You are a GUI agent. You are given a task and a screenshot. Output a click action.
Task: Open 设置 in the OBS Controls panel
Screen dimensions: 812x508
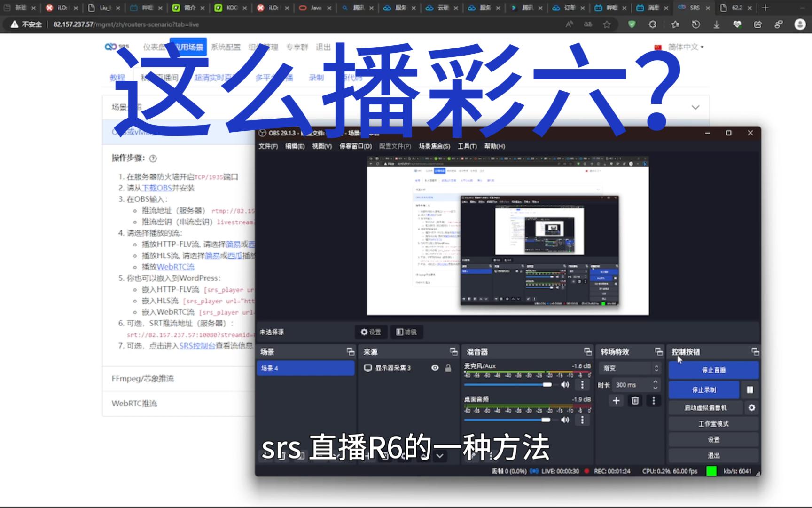pos(713,440)
